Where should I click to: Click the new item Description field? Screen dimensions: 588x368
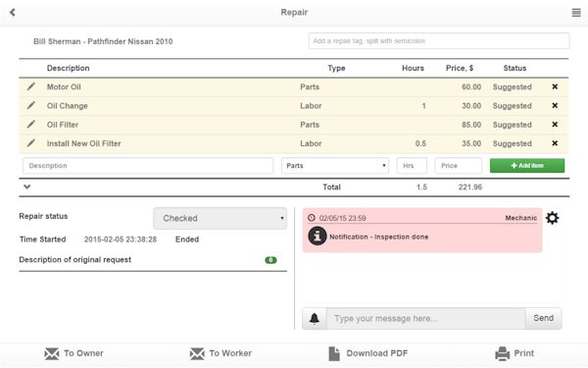click(148, 166)
